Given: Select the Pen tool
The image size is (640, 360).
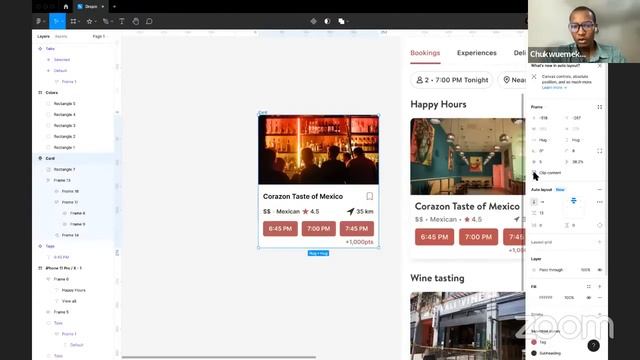Looking at the screenshot, I should (106, 21).
